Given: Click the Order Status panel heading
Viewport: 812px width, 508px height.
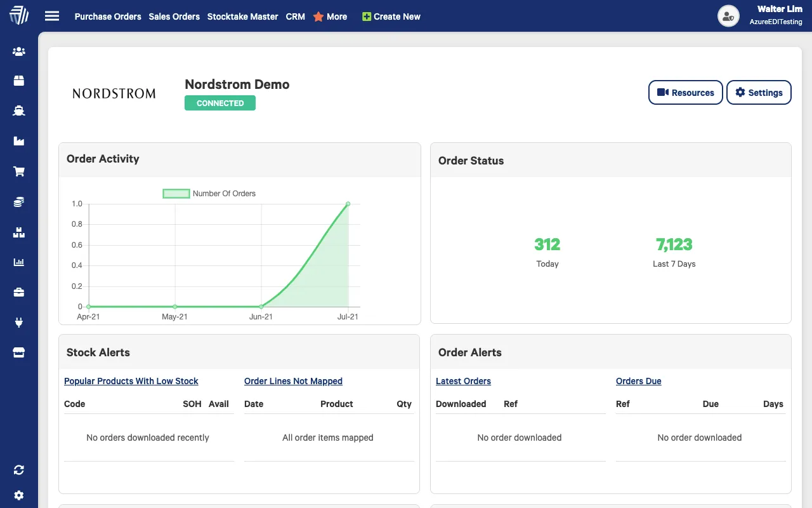Looking at the screenshot, I should 471,161.
